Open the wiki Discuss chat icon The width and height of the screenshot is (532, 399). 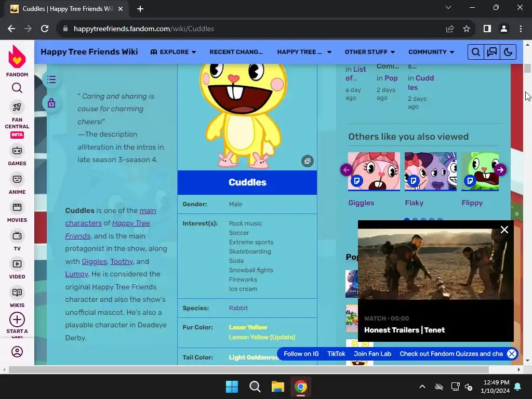click(492, 52)
